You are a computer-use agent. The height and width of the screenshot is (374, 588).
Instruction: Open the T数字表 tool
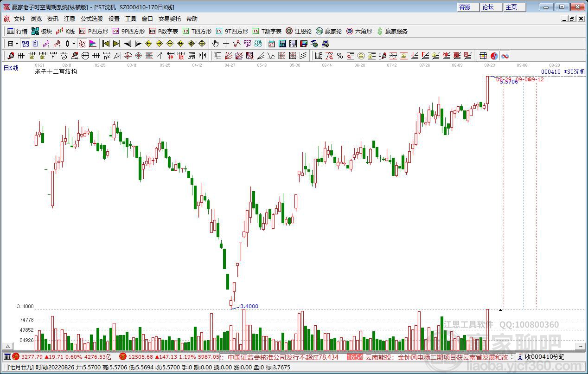[x=267, y=31]
